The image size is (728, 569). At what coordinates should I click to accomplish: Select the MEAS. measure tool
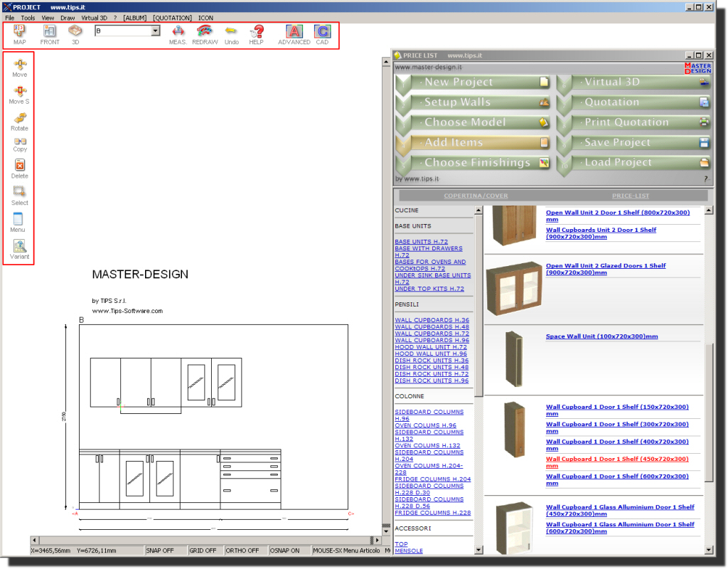coord(178,34)
